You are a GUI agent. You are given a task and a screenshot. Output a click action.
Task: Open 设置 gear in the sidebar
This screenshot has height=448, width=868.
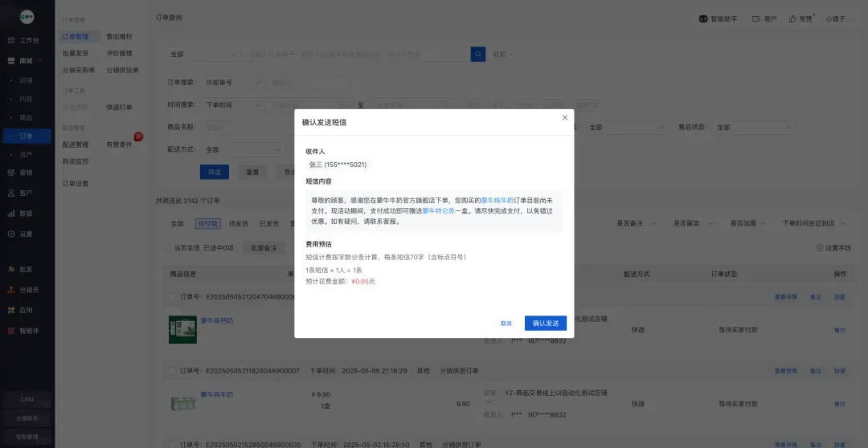click(x=11, y=234)
